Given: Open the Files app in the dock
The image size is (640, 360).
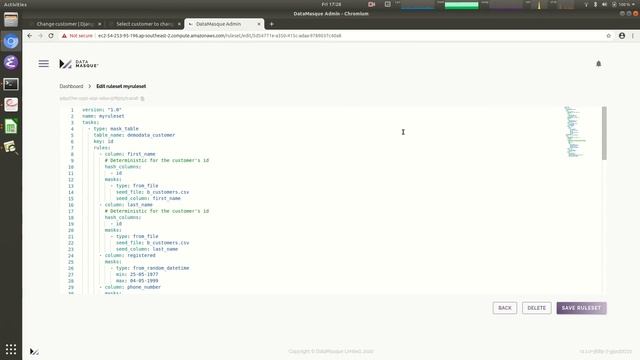Looking at the screenshot, I should point(11,20).
